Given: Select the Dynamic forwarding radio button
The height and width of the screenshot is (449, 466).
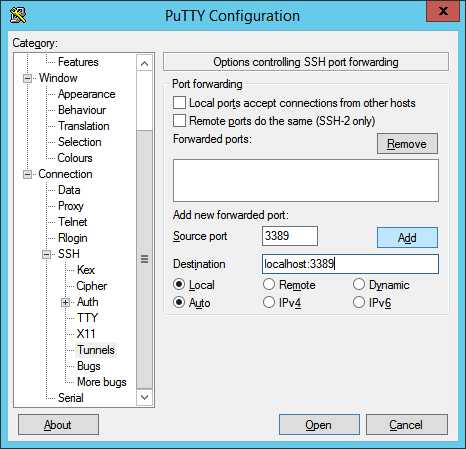Looking at the screenshot, I should [x=359, y=284].
